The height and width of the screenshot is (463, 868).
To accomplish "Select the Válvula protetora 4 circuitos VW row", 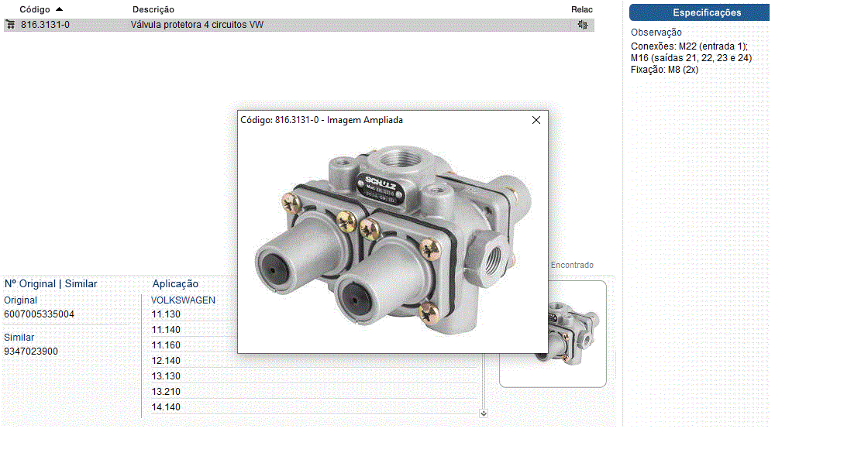I will point(197,25).
